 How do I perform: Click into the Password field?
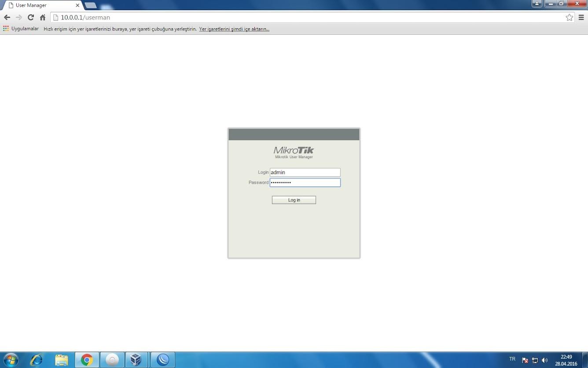(x=305, y=182)
